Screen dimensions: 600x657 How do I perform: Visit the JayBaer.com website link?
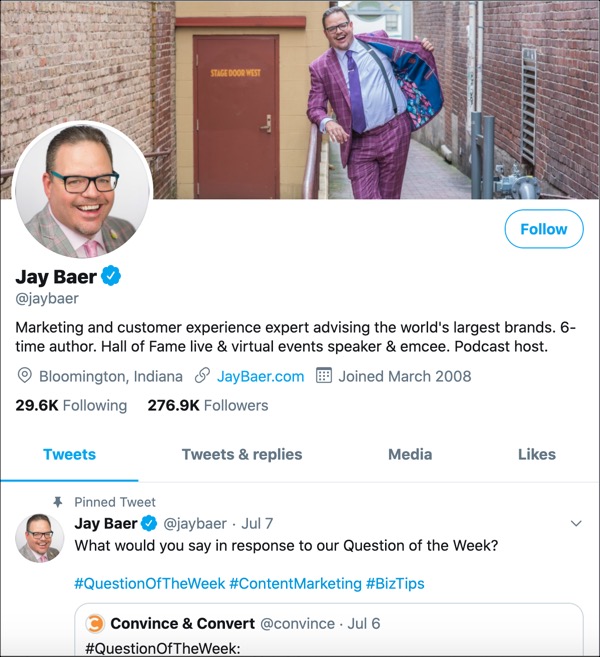point(260,376)
